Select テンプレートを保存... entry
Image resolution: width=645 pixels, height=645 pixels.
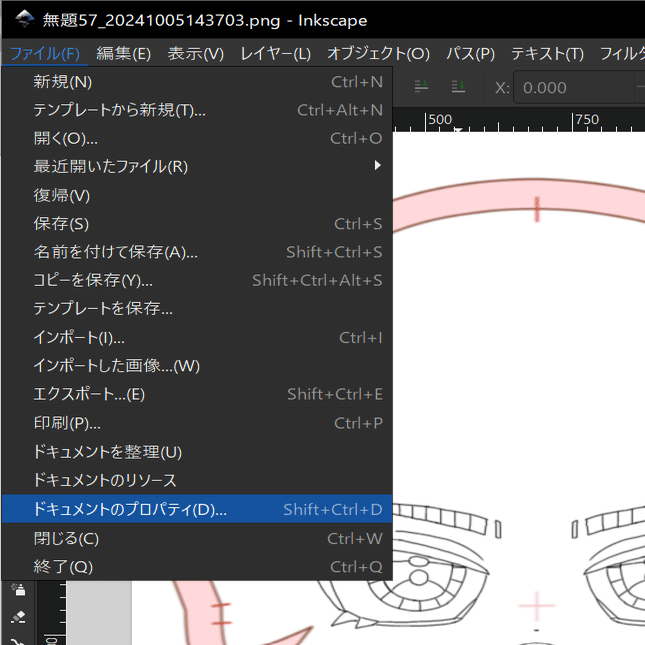(197, 308)
